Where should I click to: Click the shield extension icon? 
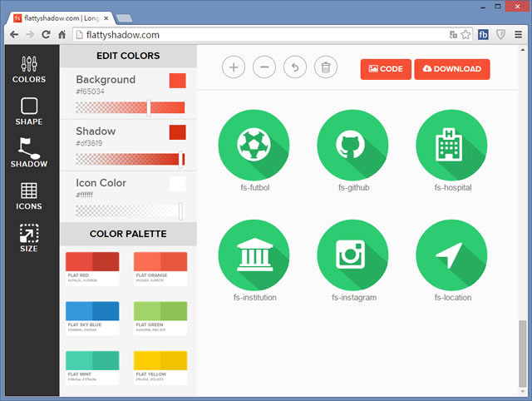pos(500,35)
